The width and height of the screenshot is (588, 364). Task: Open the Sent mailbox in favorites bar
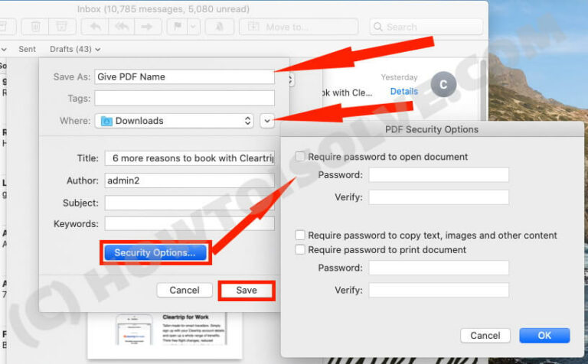coord(28,49)
